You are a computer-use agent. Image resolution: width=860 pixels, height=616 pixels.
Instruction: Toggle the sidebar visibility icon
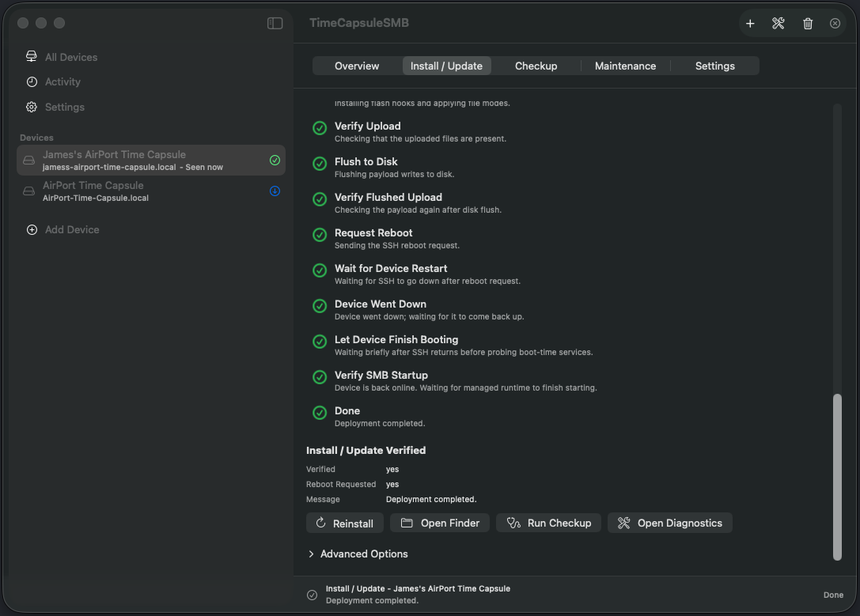(x=275, y=23)
